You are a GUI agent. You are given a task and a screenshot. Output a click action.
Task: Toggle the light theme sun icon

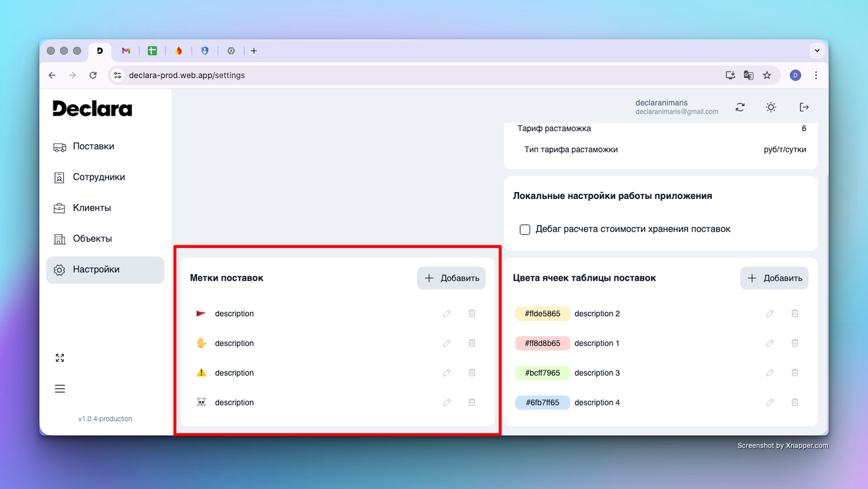coord(771,107)
